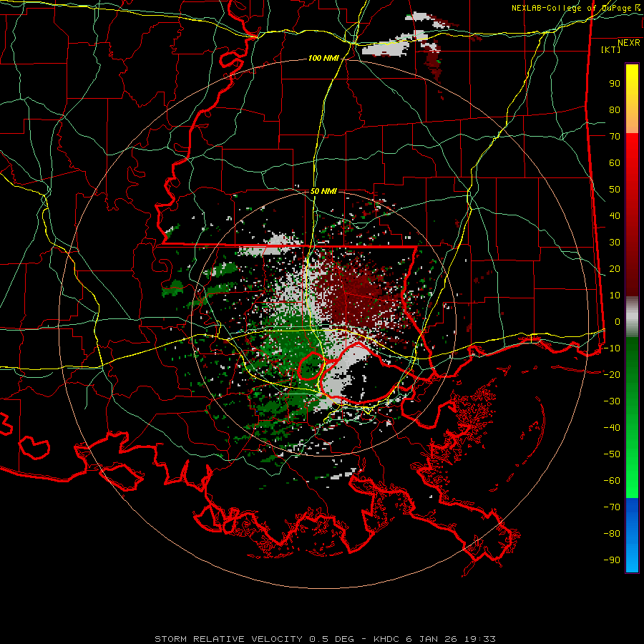Pick the light blue band beside -90

click(632, 557)
